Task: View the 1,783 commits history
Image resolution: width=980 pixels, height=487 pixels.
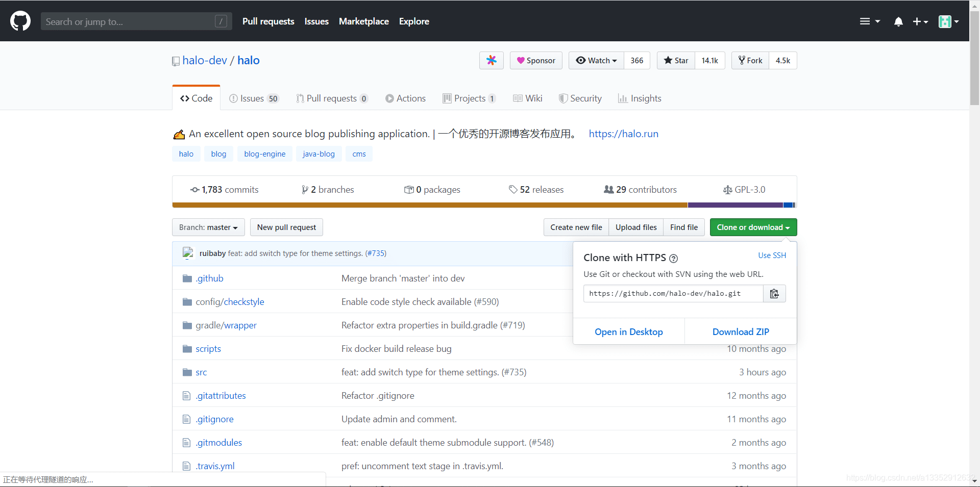Action: pos(225,190)
